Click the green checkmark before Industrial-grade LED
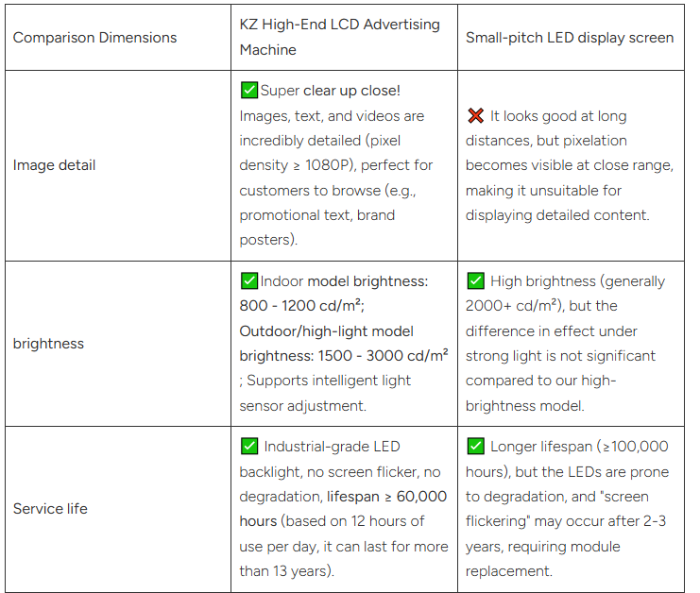This screenshot has width=700, height=593. (x=248, y=447)
